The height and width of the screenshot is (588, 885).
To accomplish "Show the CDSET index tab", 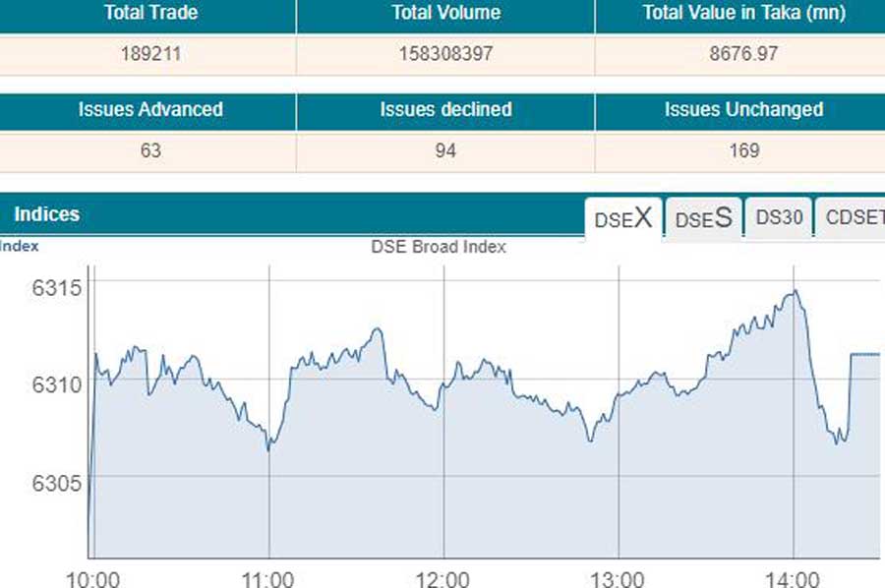I will [x=854, y=218].
